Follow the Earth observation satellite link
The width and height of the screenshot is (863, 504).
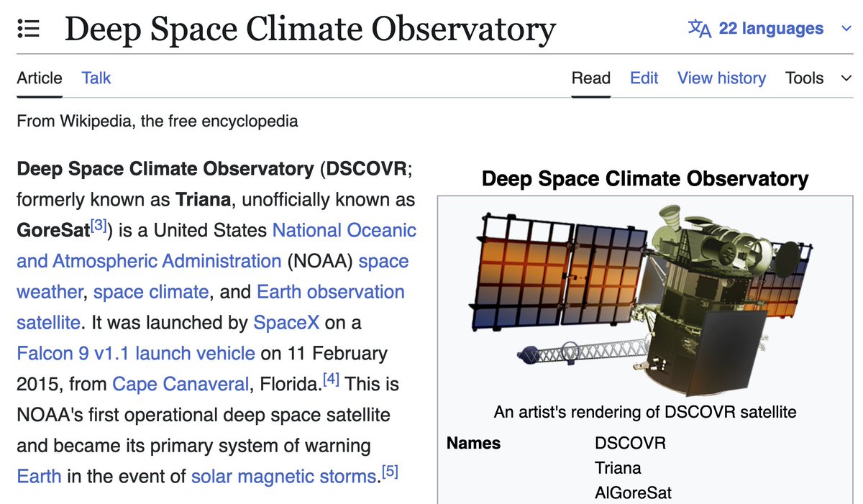pos(211,307)
